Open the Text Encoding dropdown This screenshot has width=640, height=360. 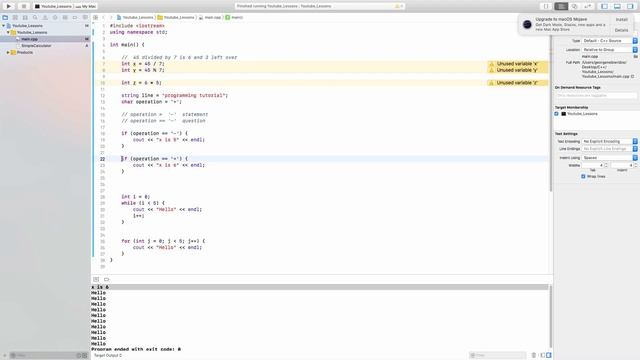pos(609,141)
